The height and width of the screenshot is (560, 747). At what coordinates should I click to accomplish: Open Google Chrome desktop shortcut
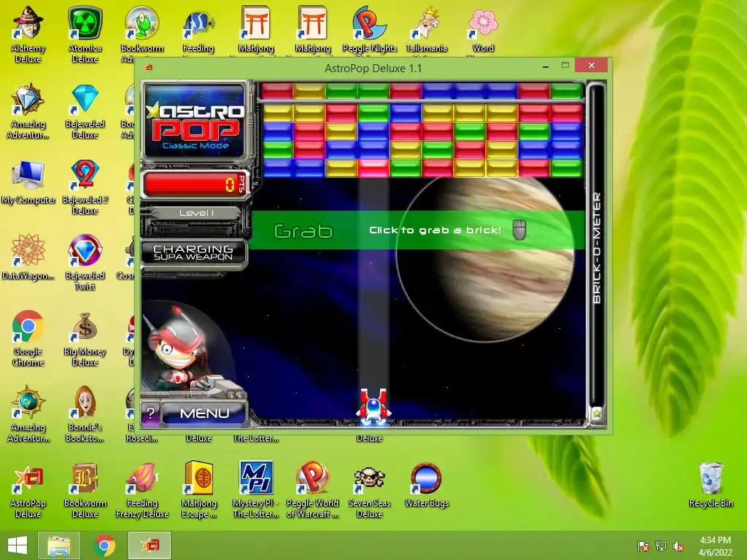(28, 338)
